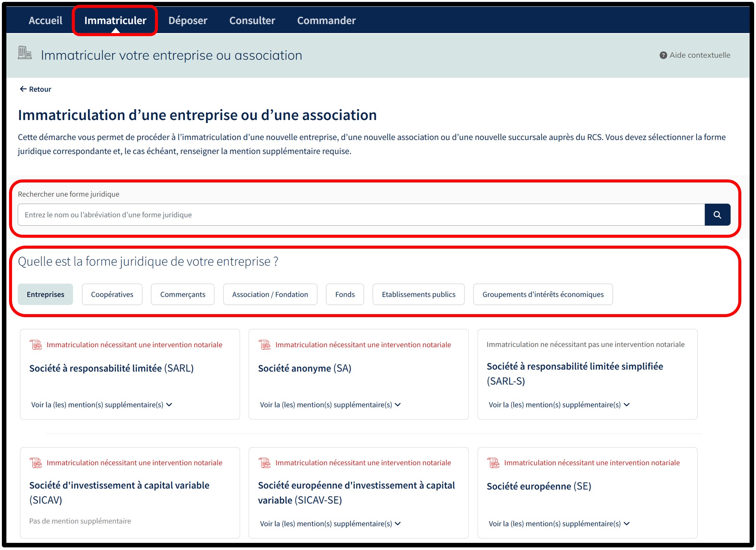
Task: Open Société européenne (SE) registration
Action: coord(539,486)
